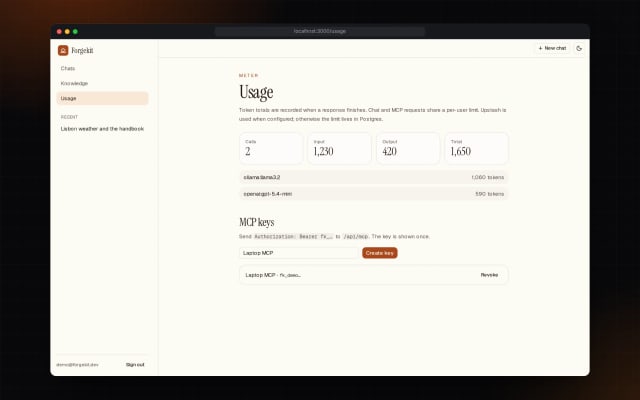The height and width of the screenshot is (400, 640).
Task: Click the demo@forgekit.dev account email
Action: (77, 364)
